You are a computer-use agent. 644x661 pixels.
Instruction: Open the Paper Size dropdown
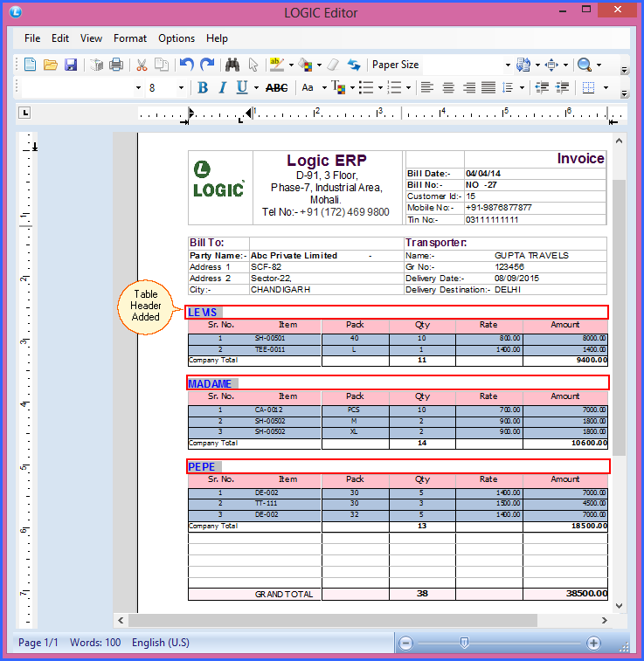tap(508, 65)
